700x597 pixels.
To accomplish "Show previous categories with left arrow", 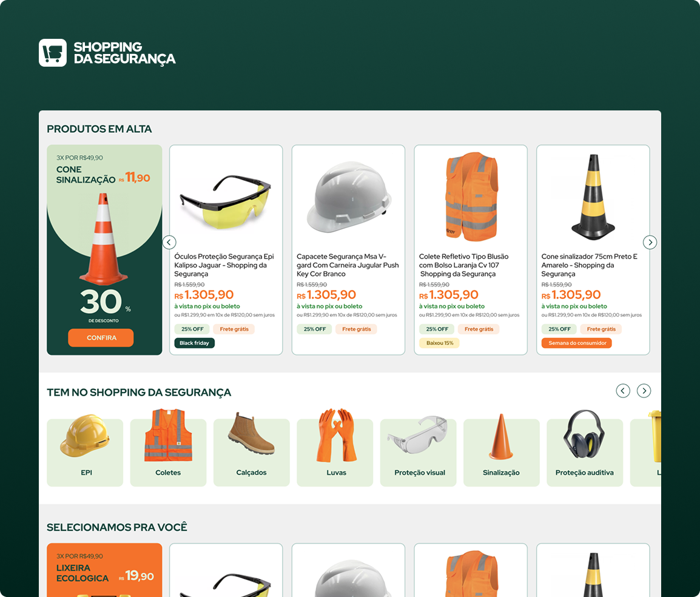I will 623,391.
